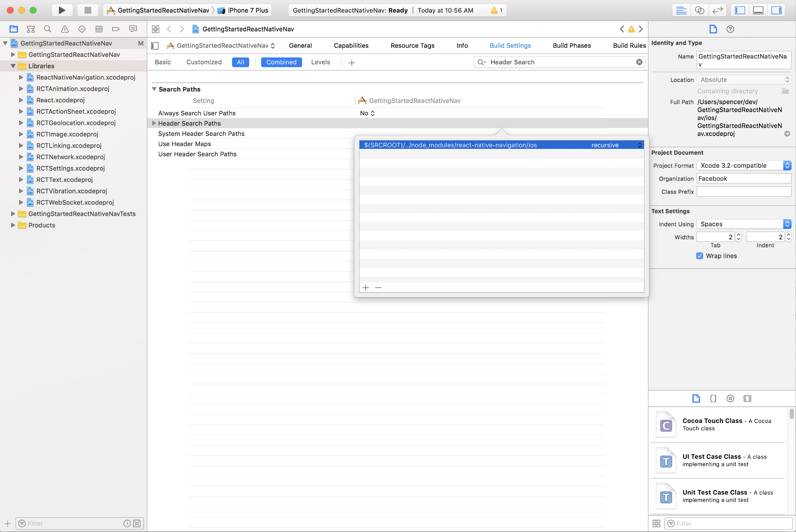796x532 pixels.
Task: Add a new header search path
Action: click(366, 288)
